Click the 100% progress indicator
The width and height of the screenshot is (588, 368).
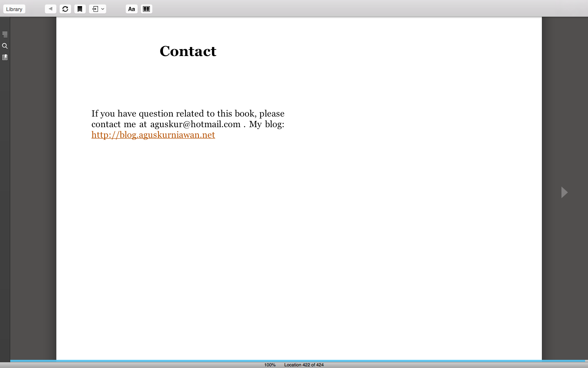click(270, 365)
